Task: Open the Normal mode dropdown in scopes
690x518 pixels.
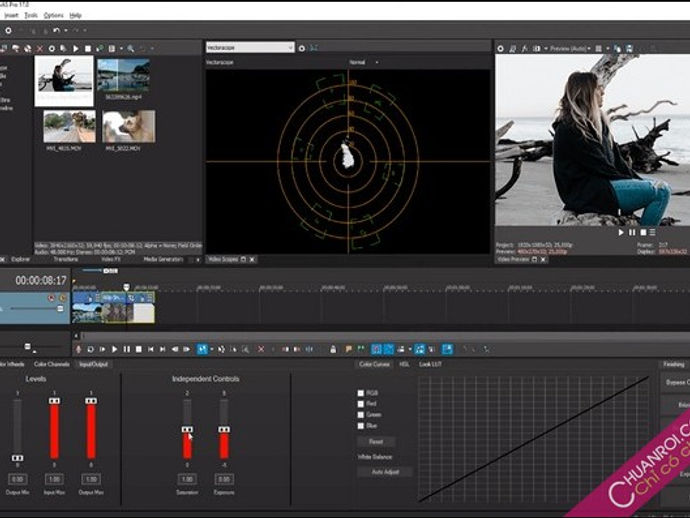Action: pyautogui.click(x=364, y=62)
